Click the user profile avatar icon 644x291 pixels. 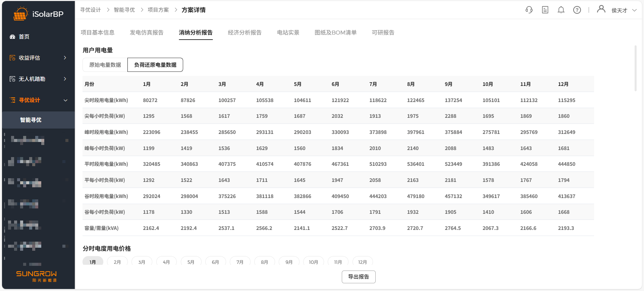point(601,9)
